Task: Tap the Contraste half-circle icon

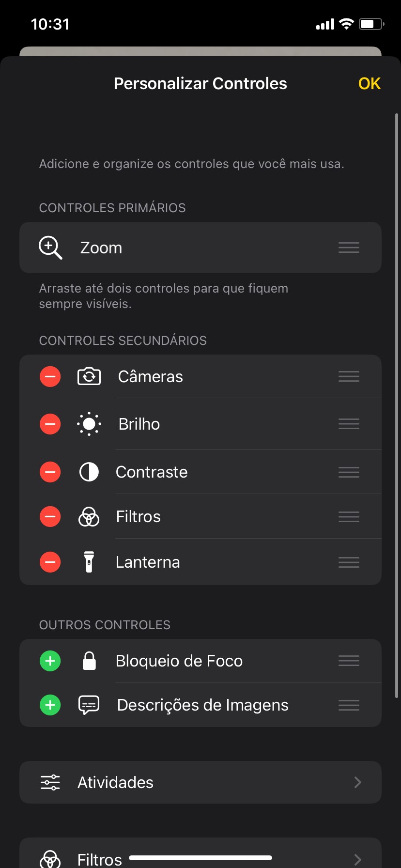Action: coord(89,472)
